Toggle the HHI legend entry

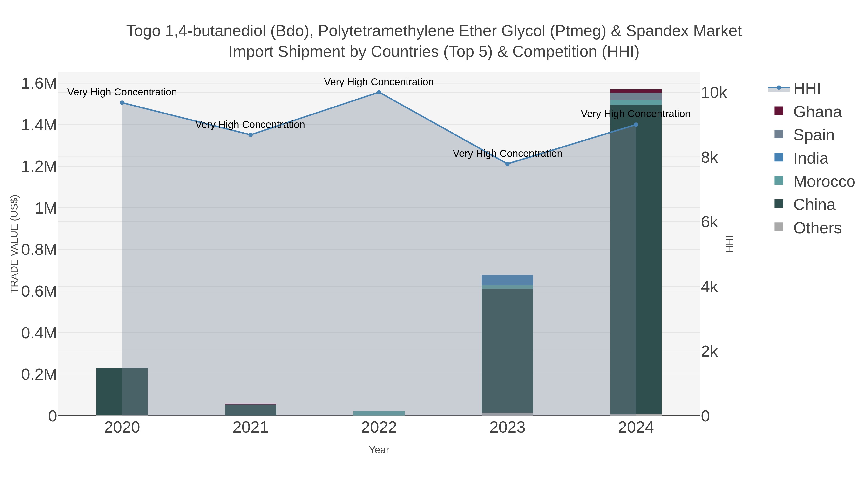click(794, 89)
